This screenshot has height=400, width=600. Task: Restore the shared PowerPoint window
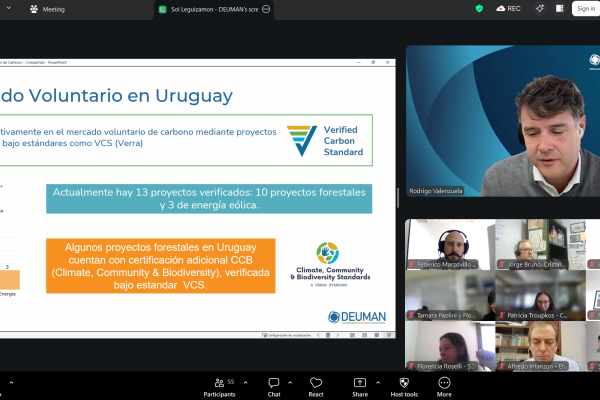point(373,62)
